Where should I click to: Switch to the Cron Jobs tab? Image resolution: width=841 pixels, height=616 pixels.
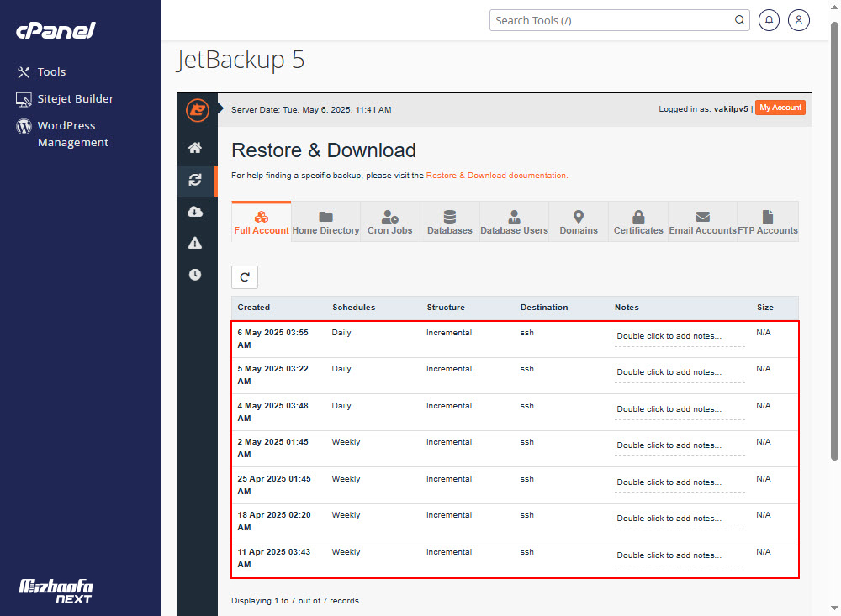point(390,222)
